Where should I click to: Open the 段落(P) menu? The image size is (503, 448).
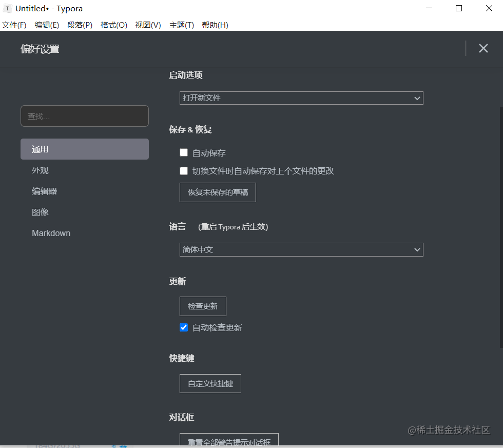pyautogui.click(x=80, y=25)
